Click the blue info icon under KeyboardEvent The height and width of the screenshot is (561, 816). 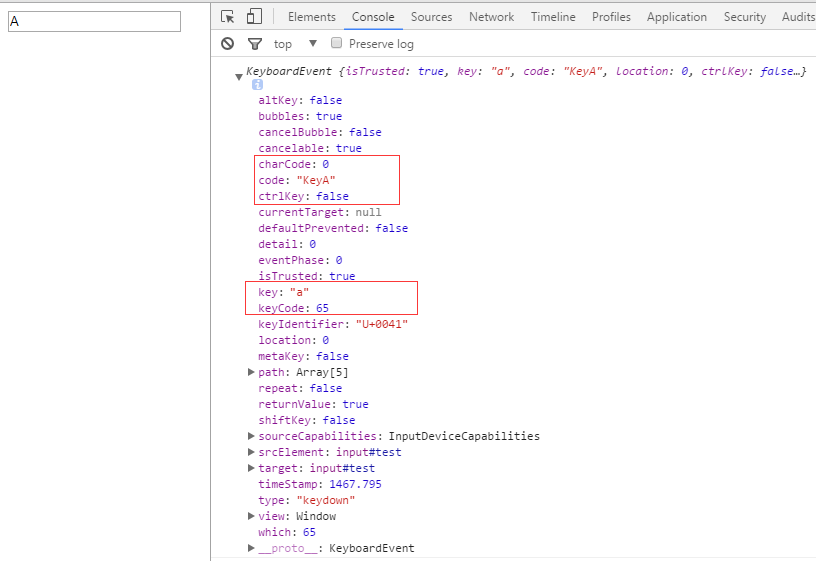click(257, 85)
